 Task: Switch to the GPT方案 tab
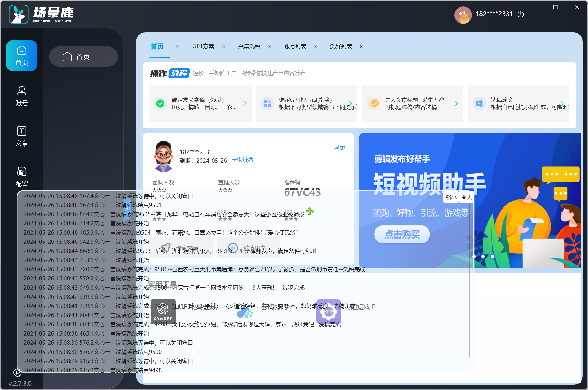coord(203,46)
